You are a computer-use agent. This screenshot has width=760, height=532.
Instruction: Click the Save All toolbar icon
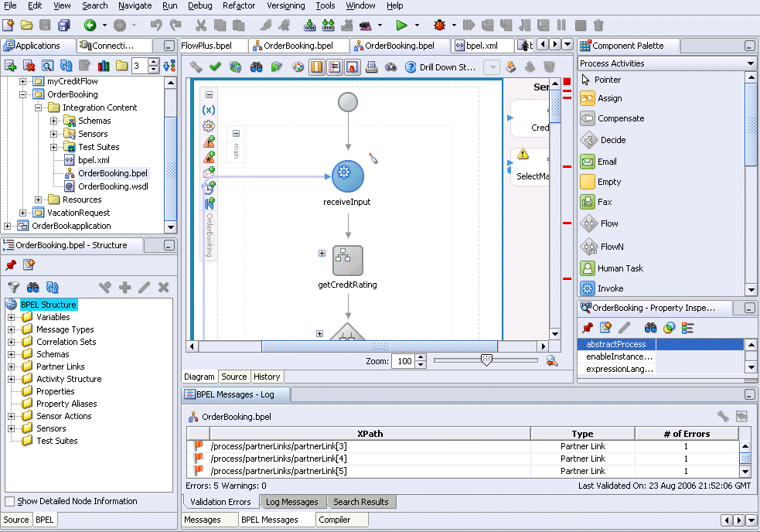click(x=64, y=26)
